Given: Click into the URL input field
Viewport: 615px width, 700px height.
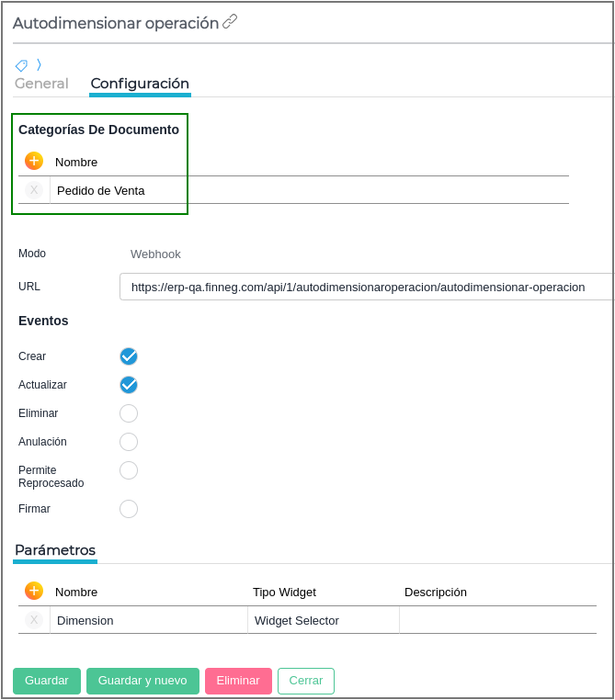Looking at the screenshot, I should point(366,287).
